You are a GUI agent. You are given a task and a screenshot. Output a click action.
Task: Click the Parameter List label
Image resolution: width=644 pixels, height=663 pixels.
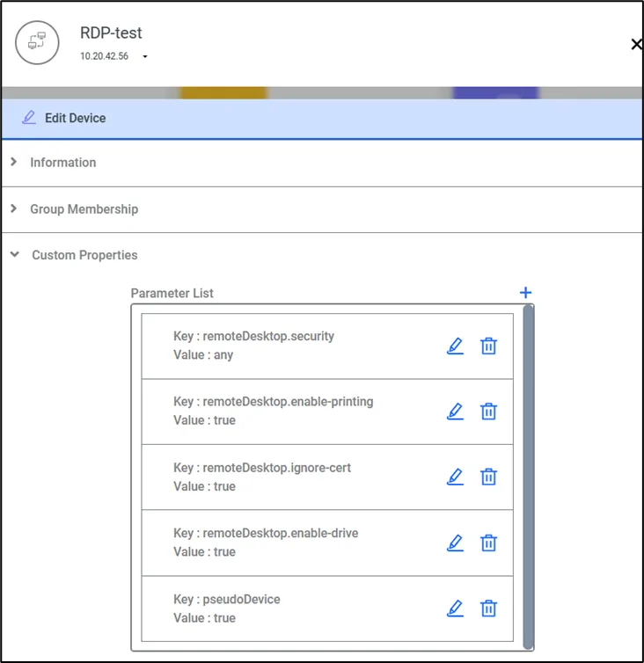point(172,293)
